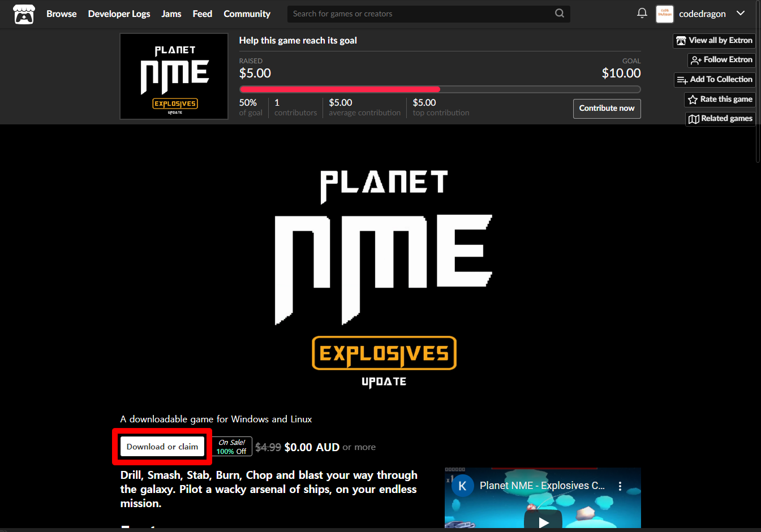Open the Jams page

pyautogui.click(x=171, y=14)
